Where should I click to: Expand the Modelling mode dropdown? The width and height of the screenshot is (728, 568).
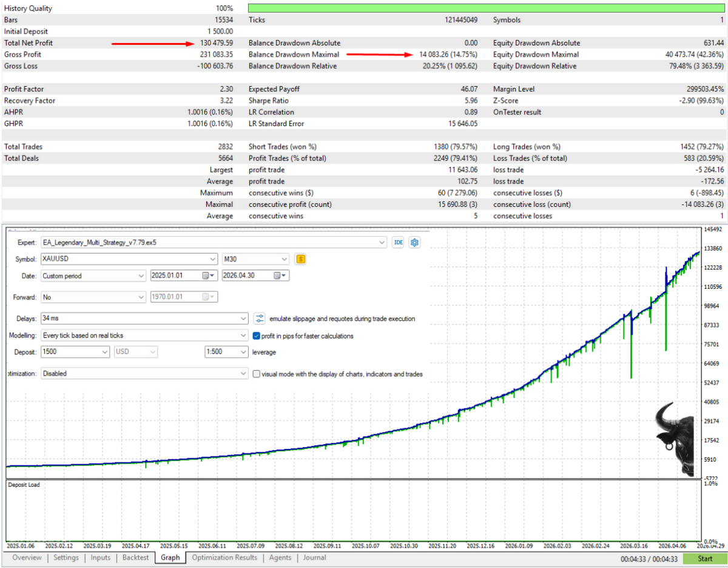pos(244,335)
